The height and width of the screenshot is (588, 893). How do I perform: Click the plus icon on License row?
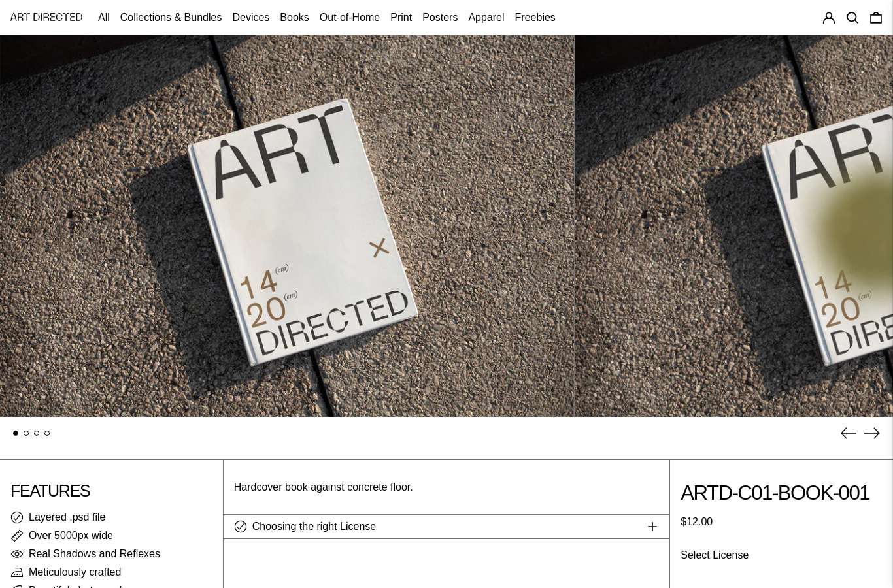pyautogui.click(x=652, y=527)
